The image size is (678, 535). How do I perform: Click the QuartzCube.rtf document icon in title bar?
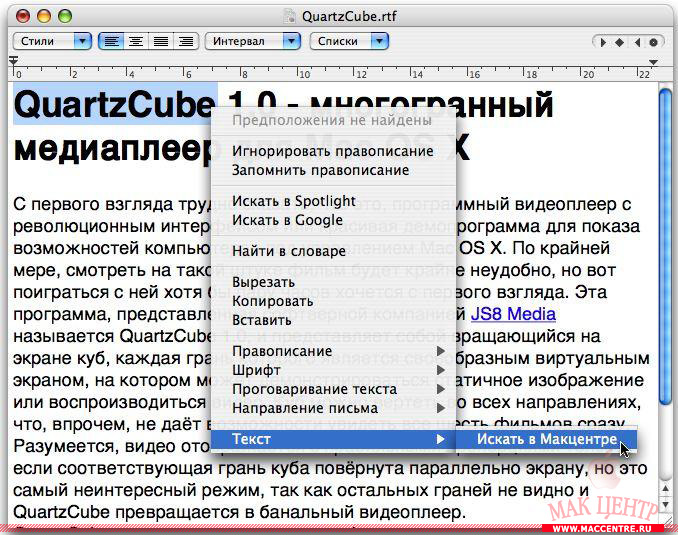(289, 16)
